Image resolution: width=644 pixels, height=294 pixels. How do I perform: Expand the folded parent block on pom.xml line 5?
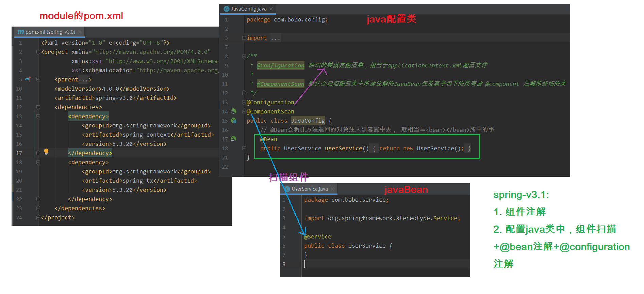[38, 79]
